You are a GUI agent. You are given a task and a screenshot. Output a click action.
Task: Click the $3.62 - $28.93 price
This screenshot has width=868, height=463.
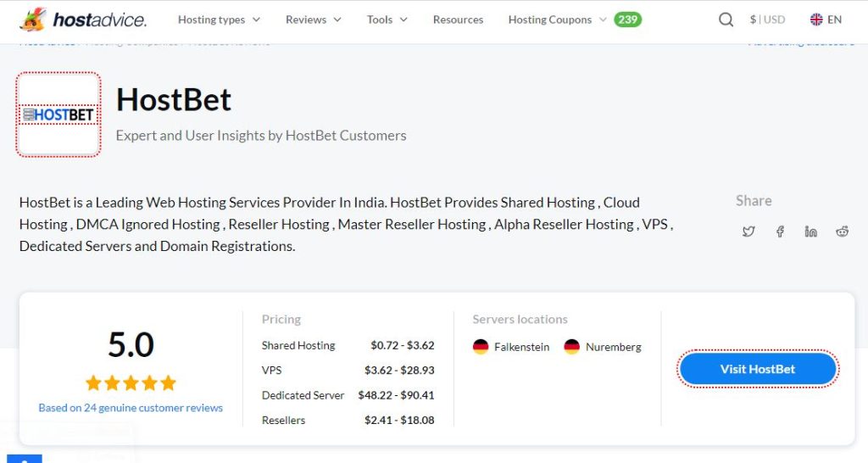click(399, 370)
